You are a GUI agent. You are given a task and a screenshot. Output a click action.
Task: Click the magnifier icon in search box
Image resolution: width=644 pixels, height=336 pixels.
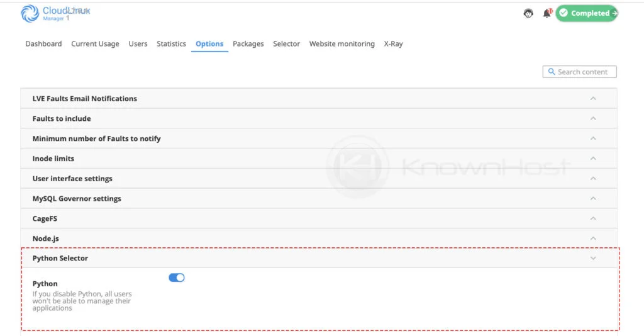(552, 72)
